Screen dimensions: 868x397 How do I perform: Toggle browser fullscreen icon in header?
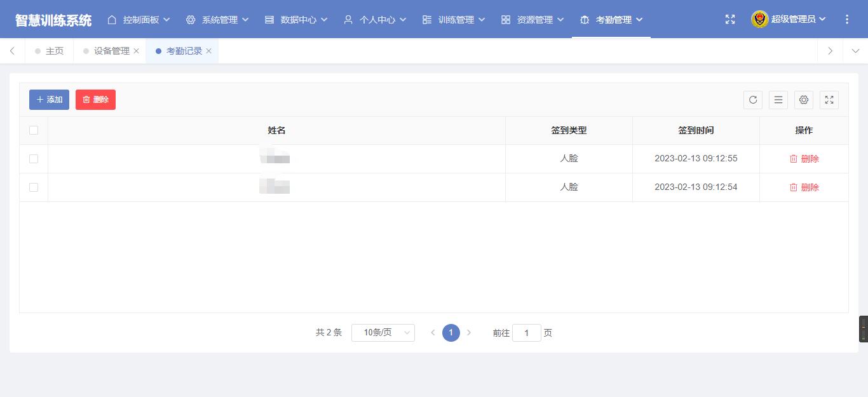click(x=730, y=20)
